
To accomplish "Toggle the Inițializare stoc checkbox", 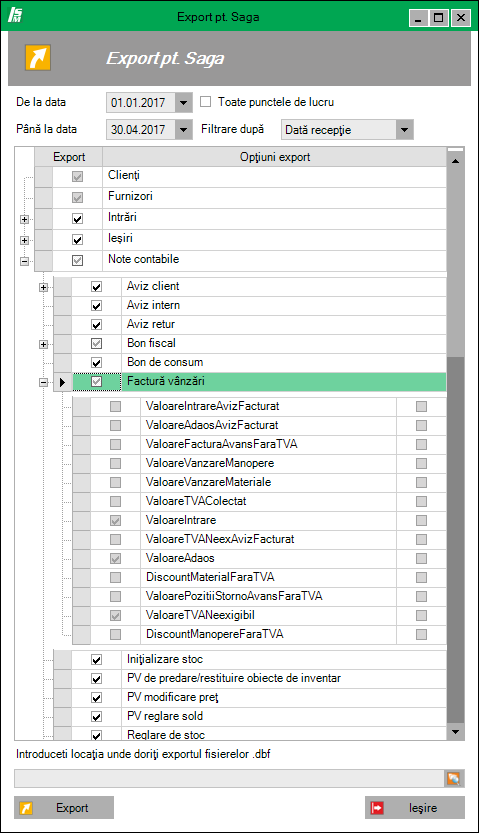I will click(96, 660).
